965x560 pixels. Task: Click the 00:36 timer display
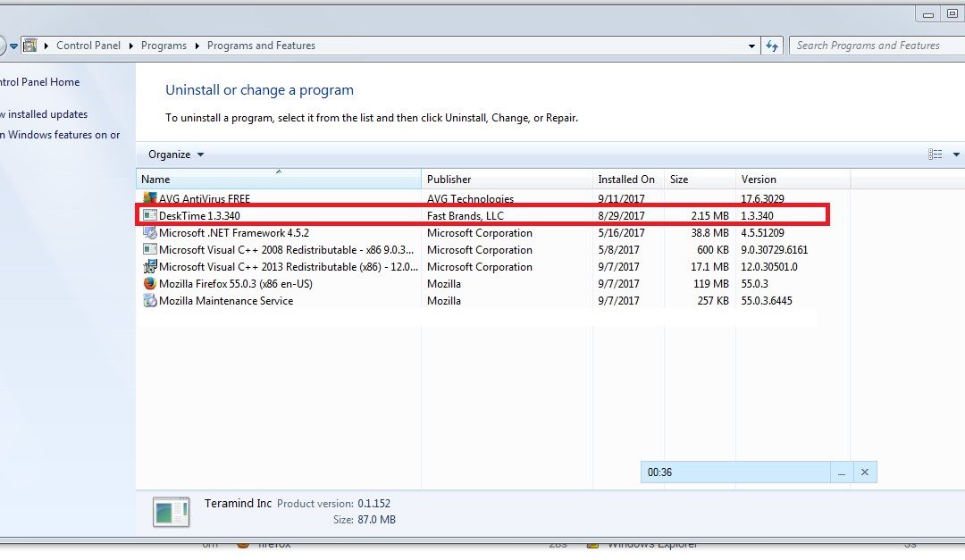[x=659, y=472]
